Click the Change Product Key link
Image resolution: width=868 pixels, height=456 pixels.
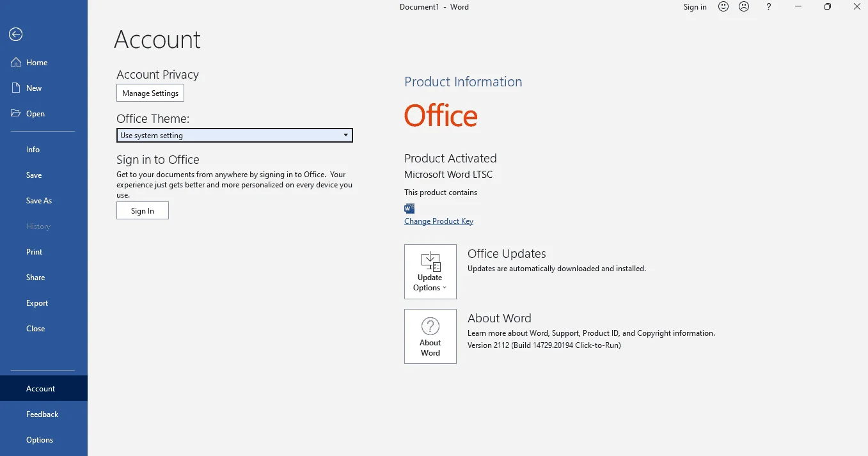pyautogui.click(x=439, y=221)
